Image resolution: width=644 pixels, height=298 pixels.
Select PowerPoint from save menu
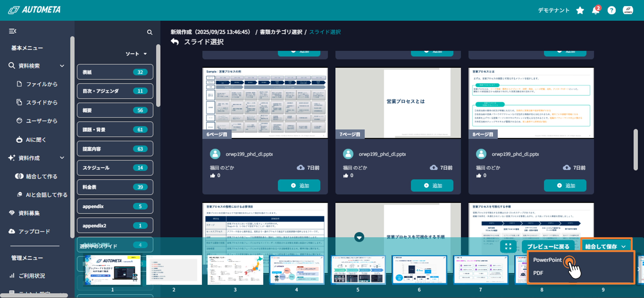(547, 260)
